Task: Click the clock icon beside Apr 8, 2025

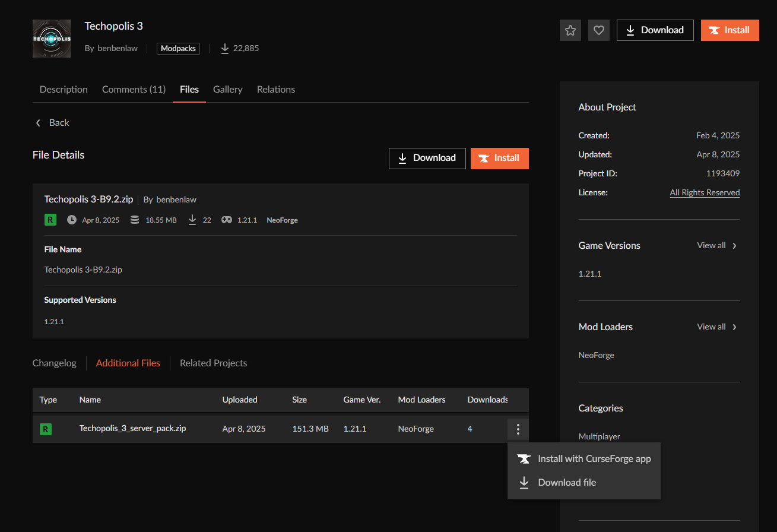Action: 71,219
